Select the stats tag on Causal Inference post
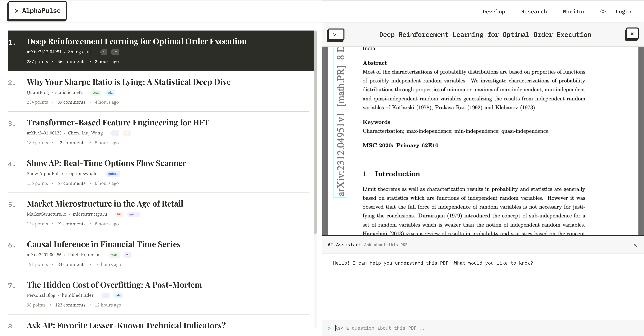Viewport: 644px width, 336px height. [x=114, y=255]
